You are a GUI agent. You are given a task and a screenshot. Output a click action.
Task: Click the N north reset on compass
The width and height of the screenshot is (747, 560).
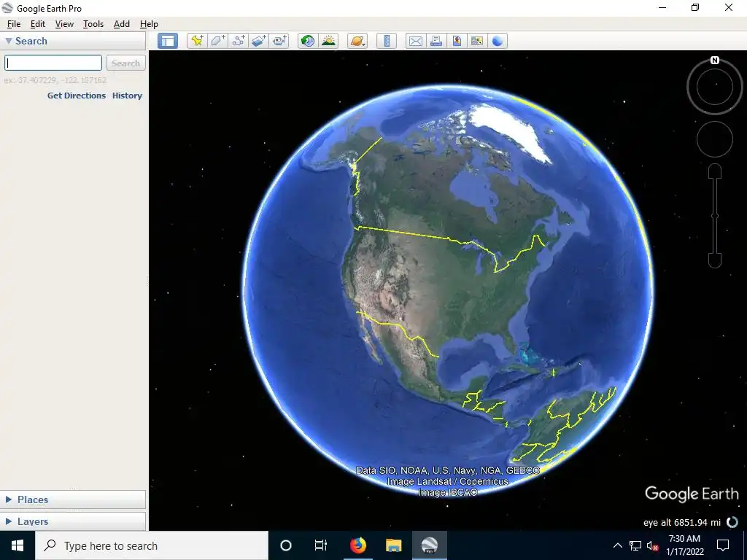[x=715, y=60]
